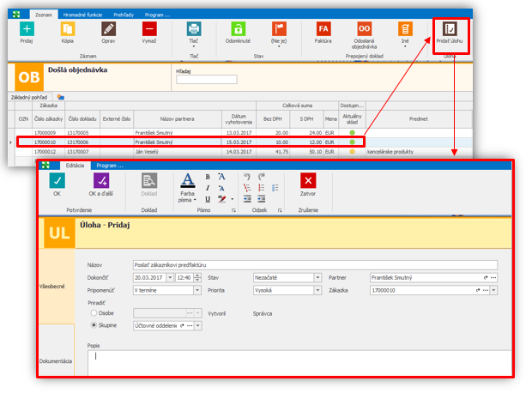The image size is (532, 393).
Task: Click the Hľadaj search input field
Action: (x=207, y=80)
